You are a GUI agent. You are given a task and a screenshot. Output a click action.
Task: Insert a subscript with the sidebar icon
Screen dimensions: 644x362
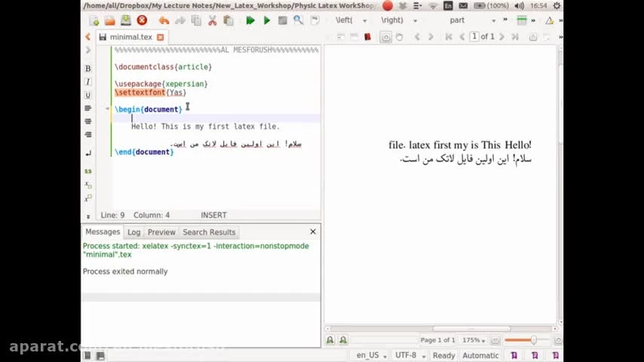(88, 185)
